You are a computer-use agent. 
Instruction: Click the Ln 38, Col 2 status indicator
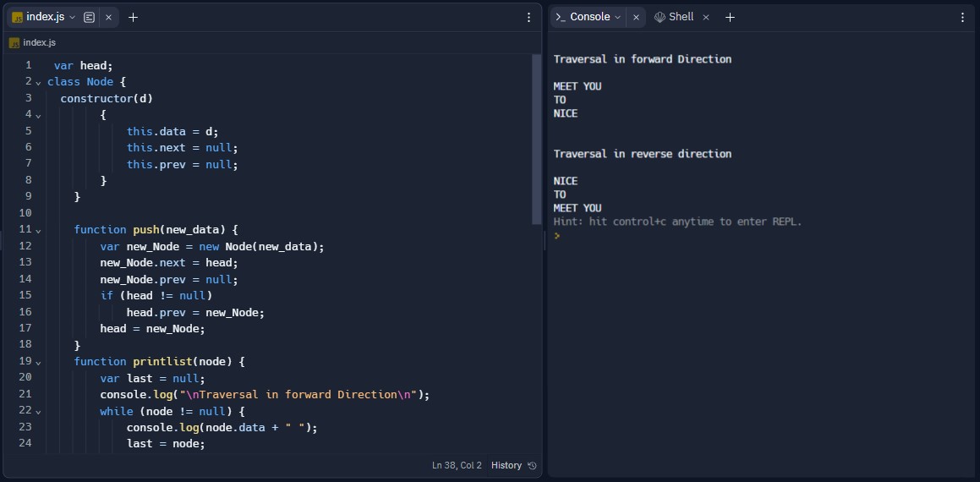tap(457, 465)
